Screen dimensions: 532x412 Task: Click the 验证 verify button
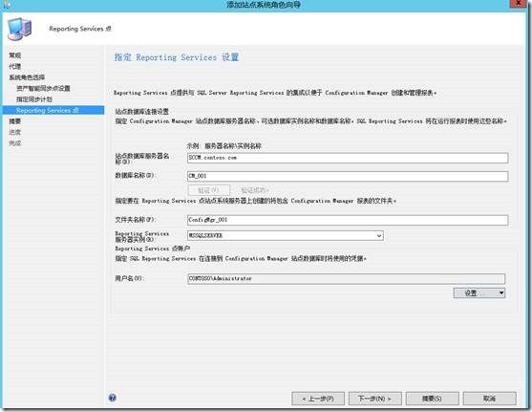[x=208, y=190]
